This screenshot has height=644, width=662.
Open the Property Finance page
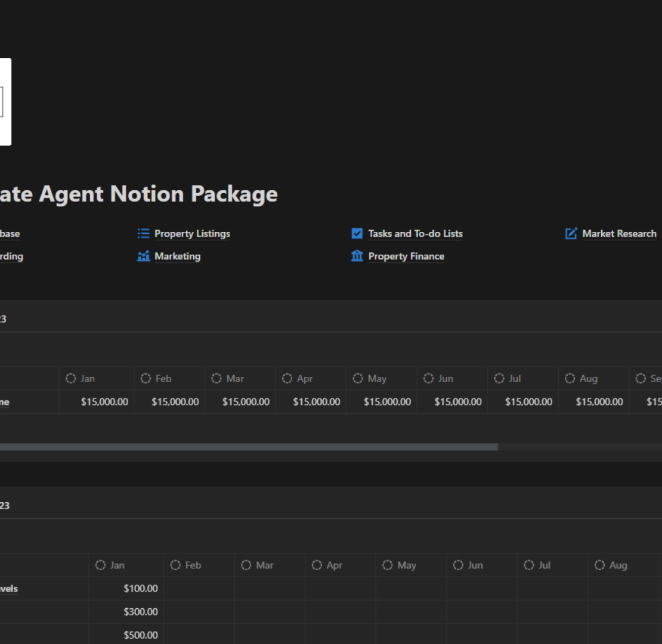(406, 256)
